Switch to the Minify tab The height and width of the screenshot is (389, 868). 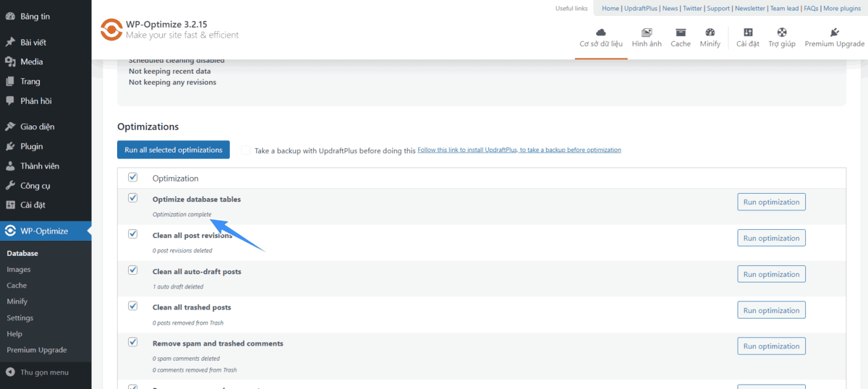click(x=710, y=38)
